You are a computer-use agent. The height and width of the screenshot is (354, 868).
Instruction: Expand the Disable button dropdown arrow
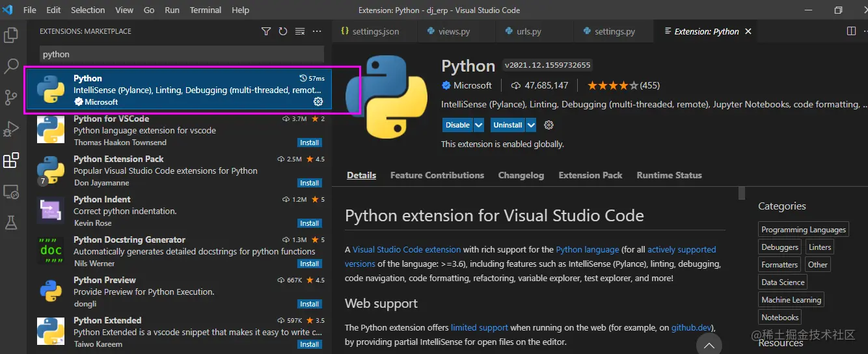(x=479, y=125)
